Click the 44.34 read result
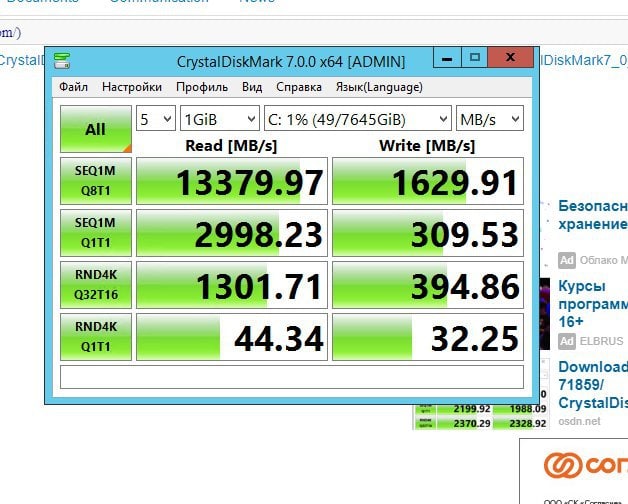Image resolution: width=628 pixels, height=504 pixels. click(232, 337)
